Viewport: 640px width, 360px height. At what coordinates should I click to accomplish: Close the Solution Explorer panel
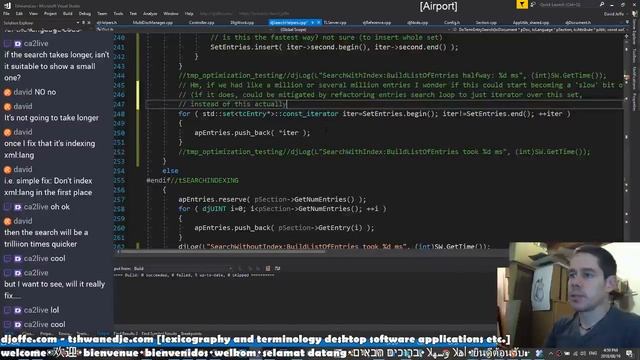click(89, 23)
